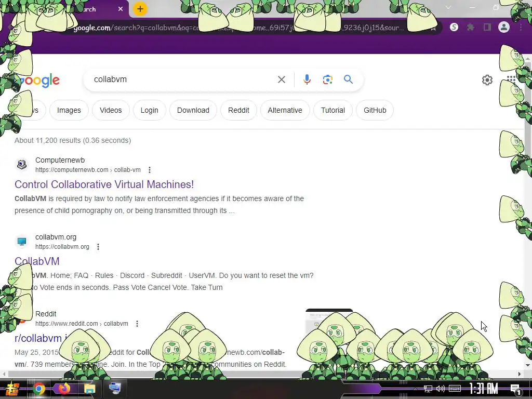Open the Google apps grid
This screenshot has height=399, width=532.
tap(511, 80)
